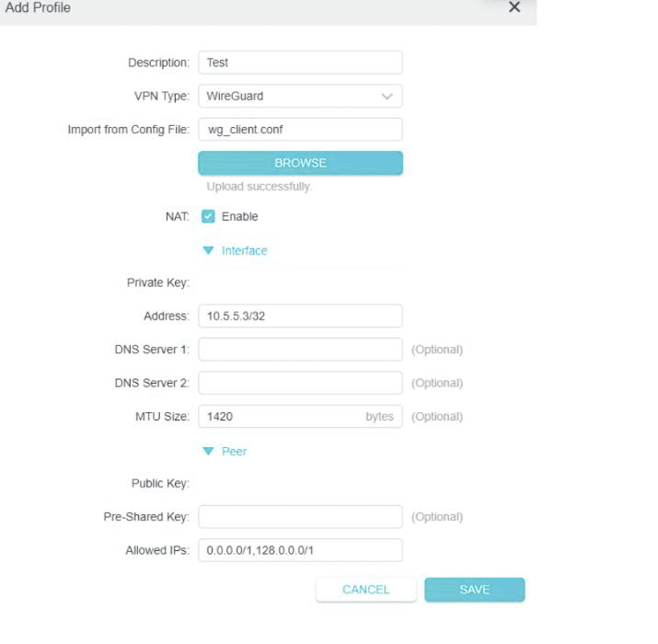Click the 'Add Profile' dialog title

[x=38, y=7]
